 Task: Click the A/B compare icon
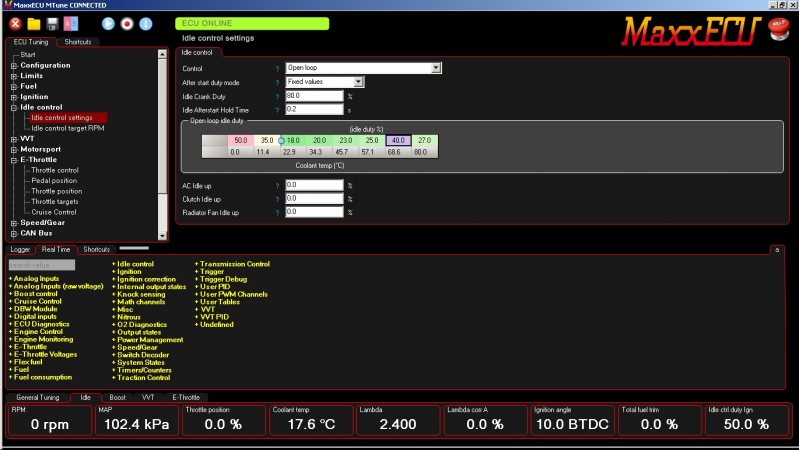70,24
